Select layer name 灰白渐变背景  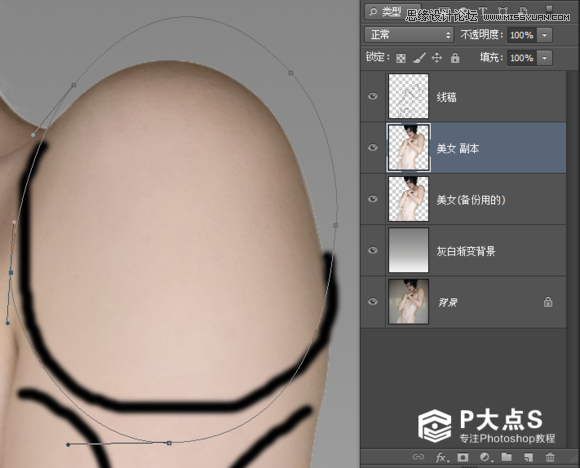point(466,251)
